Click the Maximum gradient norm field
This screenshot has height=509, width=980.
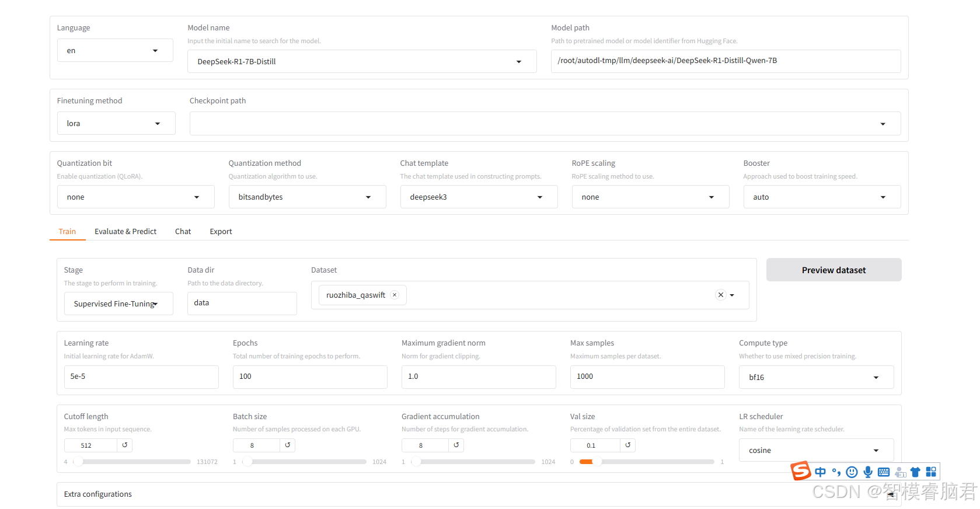pyautogui.click(x=479, y=376)
